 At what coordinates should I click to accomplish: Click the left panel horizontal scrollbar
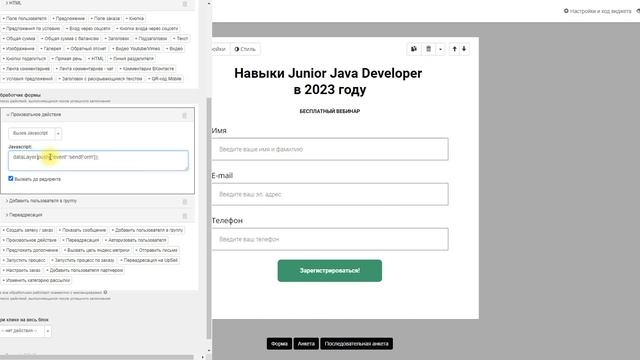[x=97, y=357]
